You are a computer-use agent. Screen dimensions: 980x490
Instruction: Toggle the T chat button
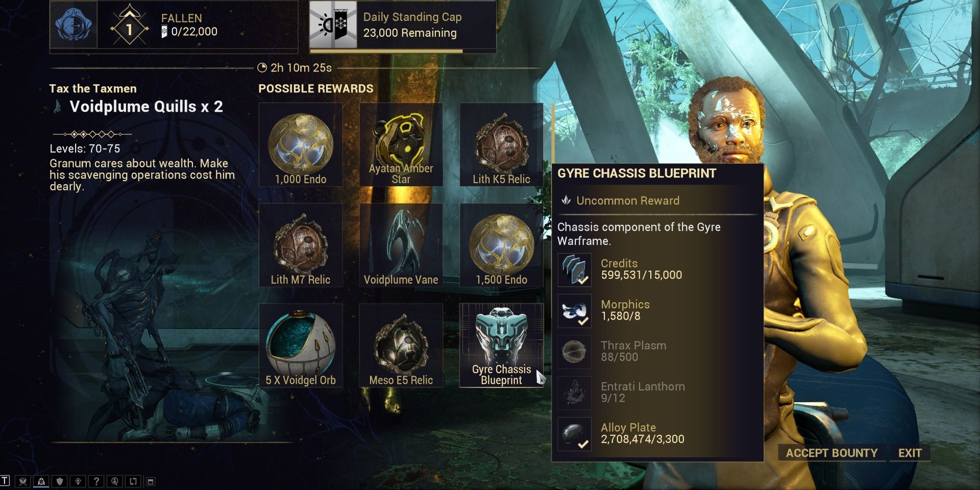tap(5, 481)
